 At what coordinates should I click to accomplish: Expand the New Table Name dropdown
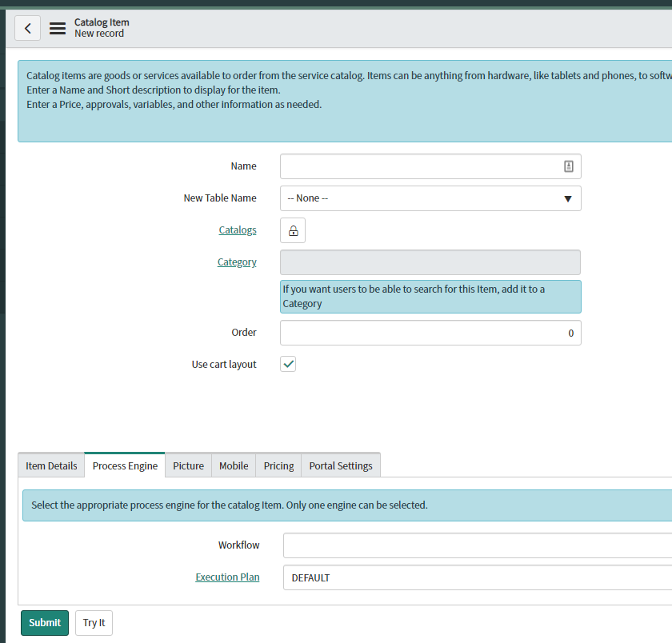[430, 198]
